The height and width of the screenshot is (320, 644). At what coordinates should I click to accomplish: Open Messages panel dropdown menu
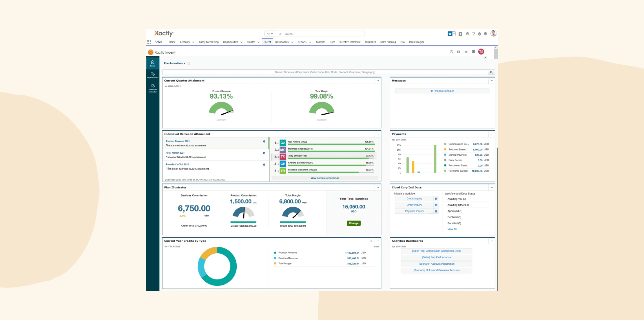(x=492, y=81)
